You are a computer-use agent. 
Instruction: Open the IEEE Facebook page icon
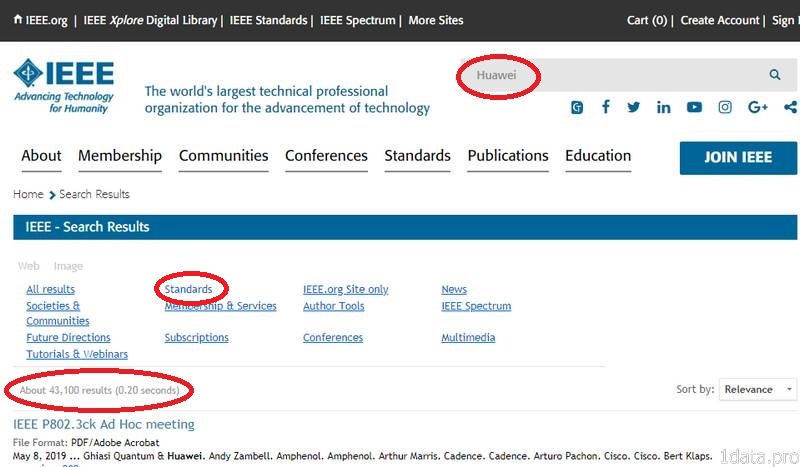606,107
